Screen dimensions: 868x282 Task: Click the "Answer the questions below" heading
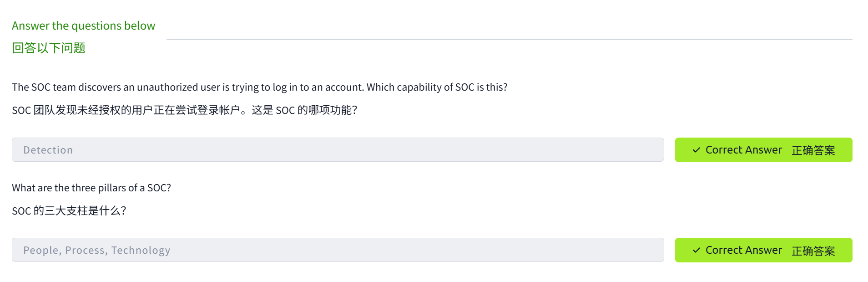(x=83, y=26)
